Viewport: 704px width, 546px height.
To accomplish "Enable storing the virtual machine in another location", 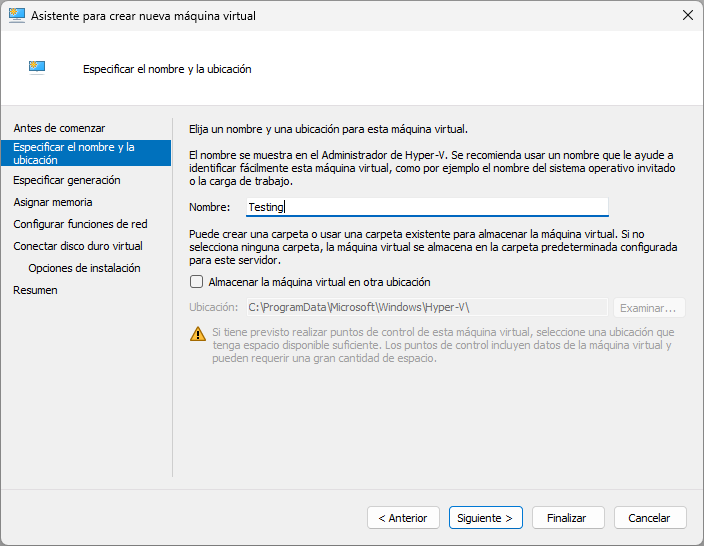I will pos(197,282).
